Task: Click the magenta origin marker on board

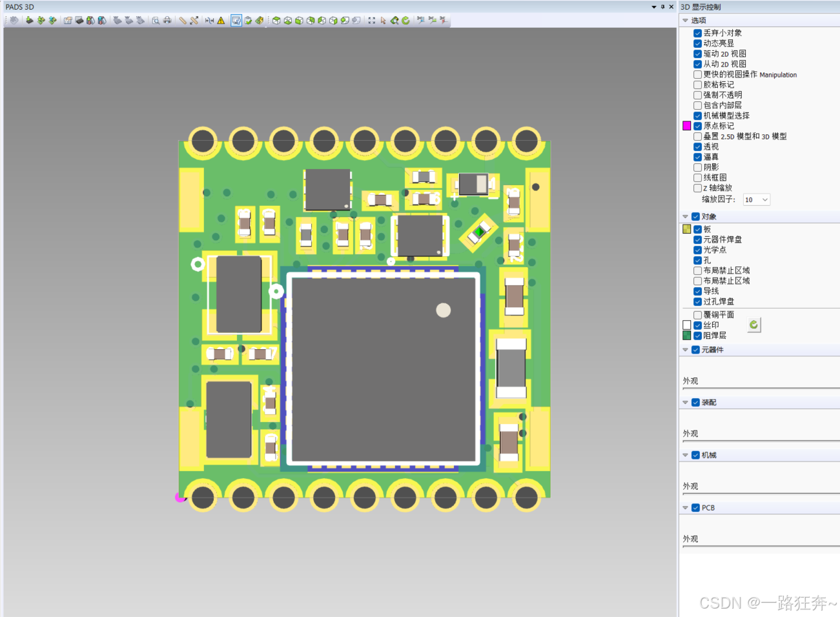Action: coord(180,497)
